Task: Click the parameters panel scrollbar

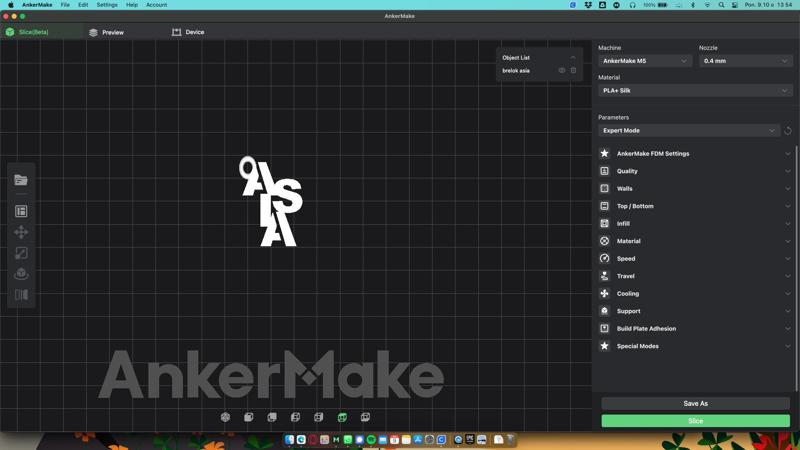Action: tap(797, 269)
